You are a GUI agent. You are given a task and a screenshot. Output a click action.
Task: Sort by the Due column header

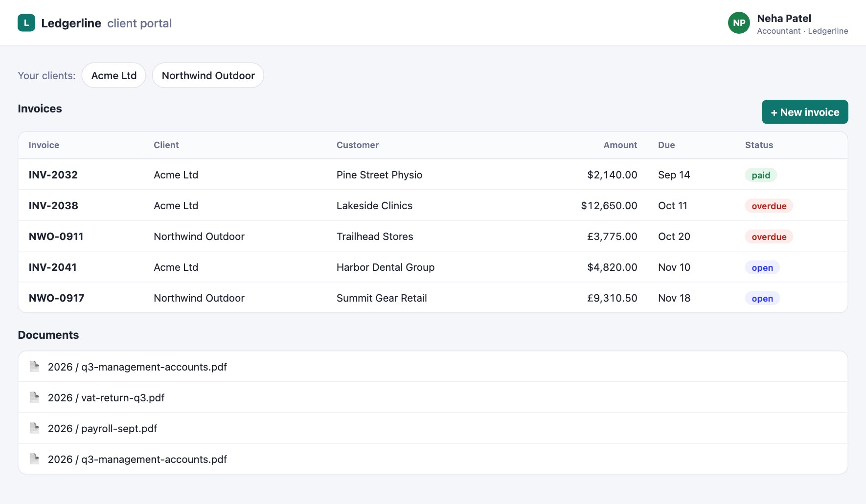[x=666, y=145]
